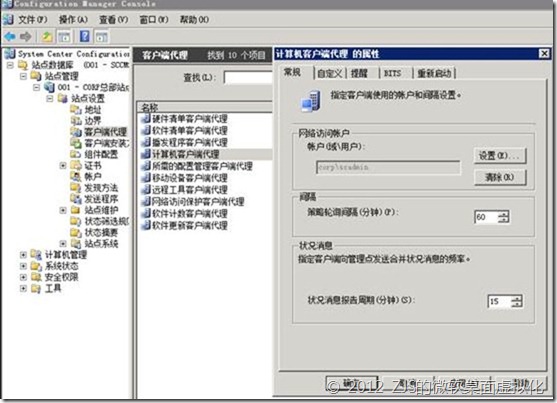The width and height of the screenshot is (557, 403).
Task: Adjust the status message cycle spinner arrows
Action: coord(517,301)
